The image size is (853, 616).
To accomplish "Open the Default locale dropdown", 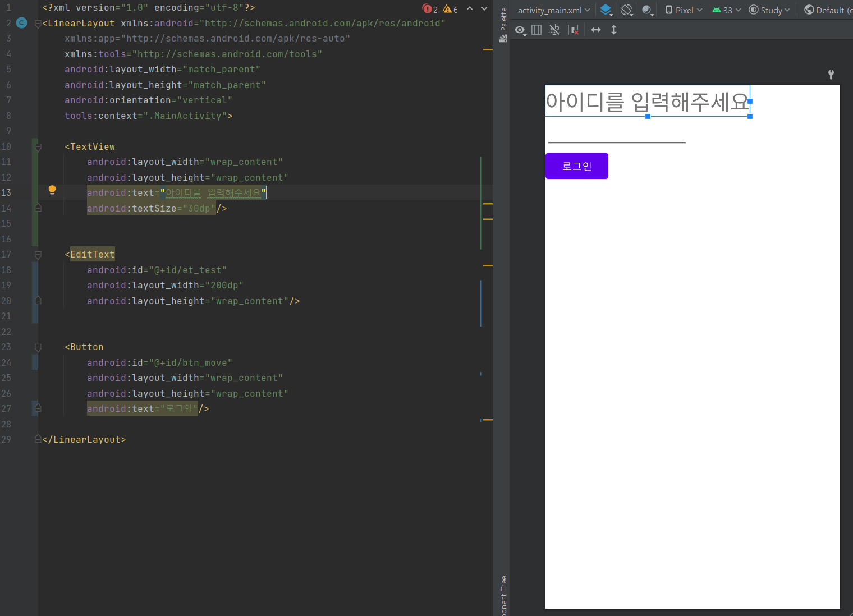I will [828, 10].
